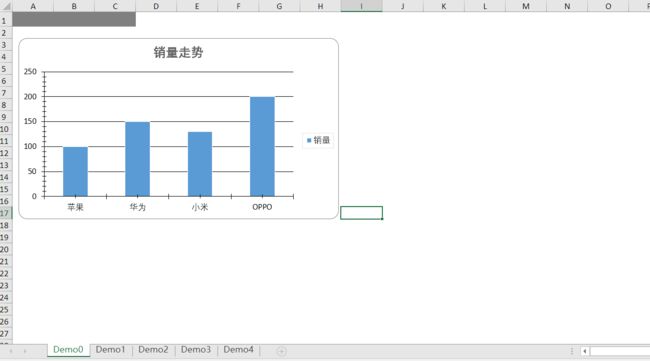Select column G header

click(x=279, y=6)
